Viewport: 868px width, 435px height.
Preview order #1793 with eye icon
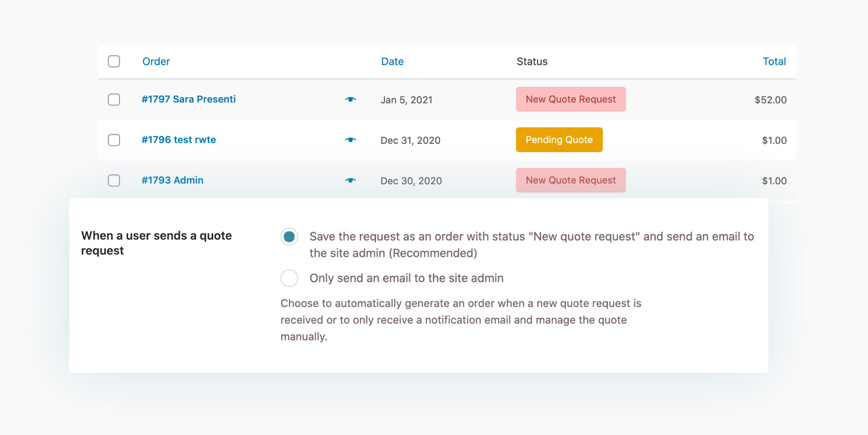click(350, 180)
